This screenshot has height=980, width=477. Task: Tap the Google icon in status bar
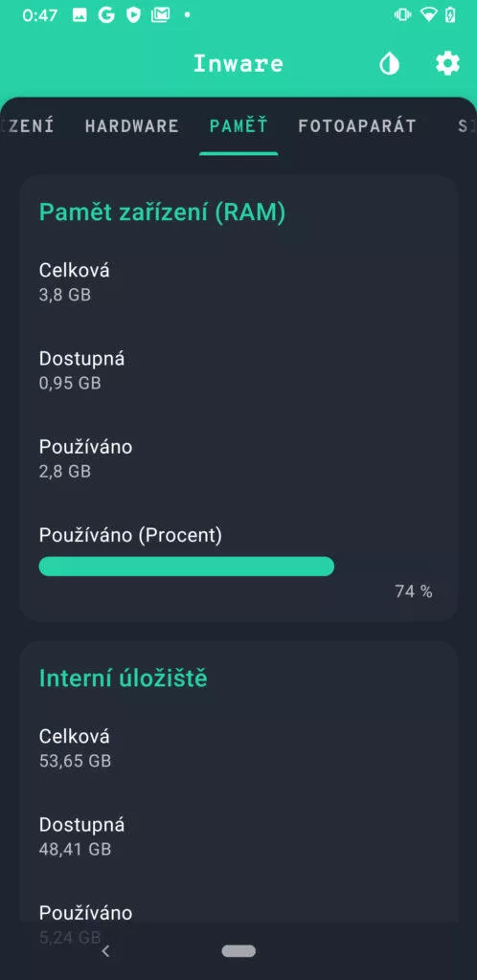pos(106,15)
